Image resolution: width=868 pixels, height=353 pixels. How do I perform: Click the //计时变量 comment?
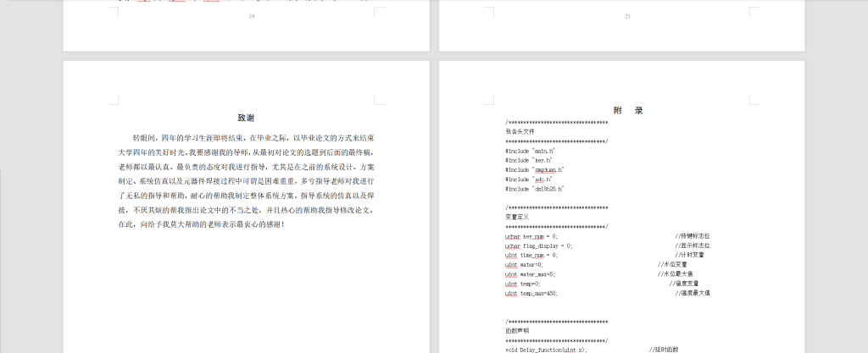690,255
